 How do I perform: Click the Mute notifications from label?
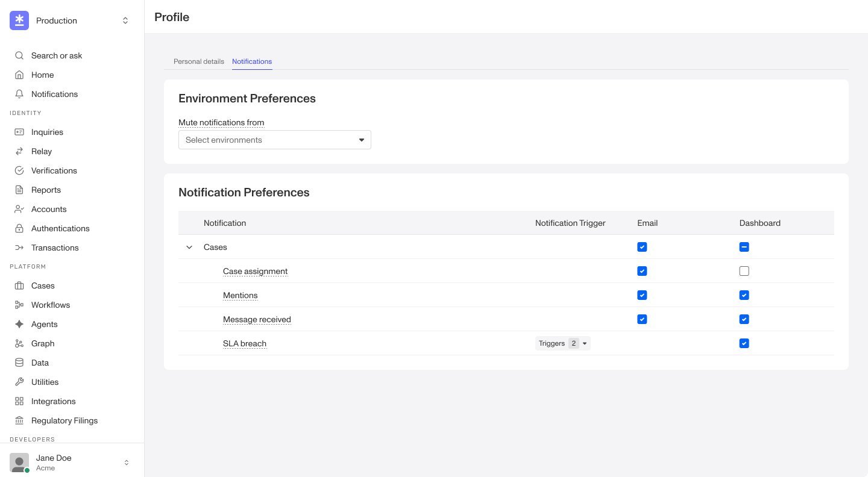click(221, 122)
